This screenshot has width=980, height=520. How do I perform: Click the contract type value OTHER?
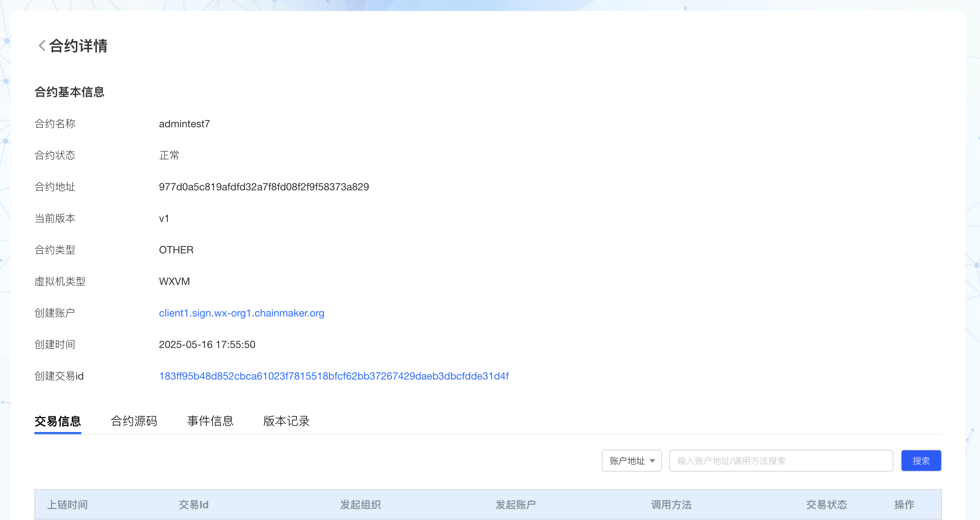click(x=176, y=250)
